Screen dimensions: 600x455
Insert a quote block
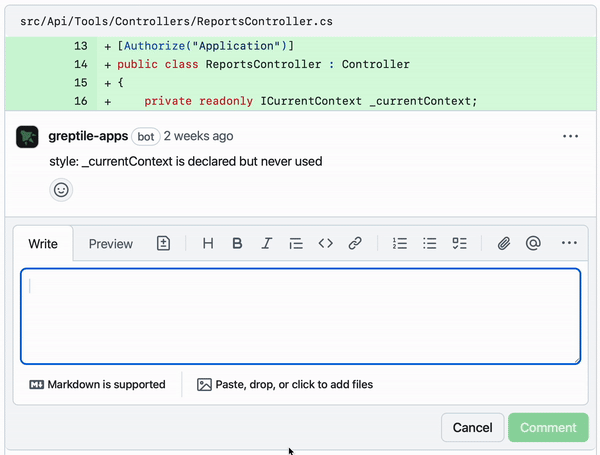pyautogui.click(x=296, y=243)
